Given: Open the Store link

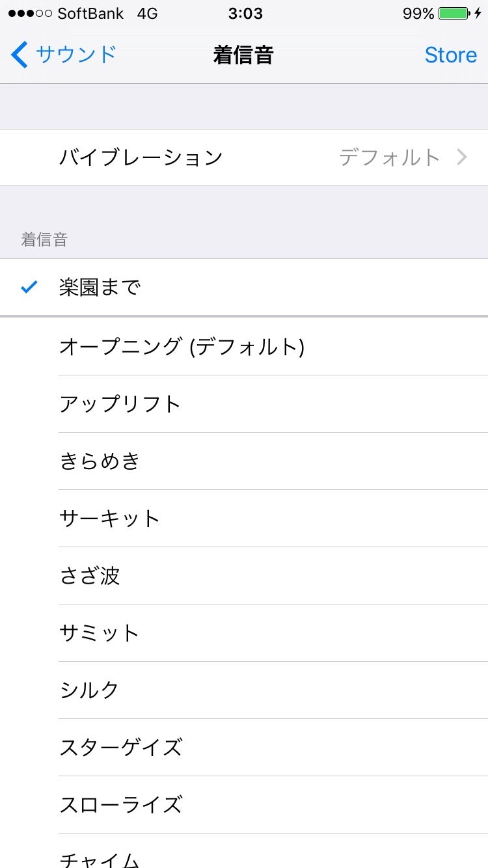Looking at the screenshot, I should point(451,55).
